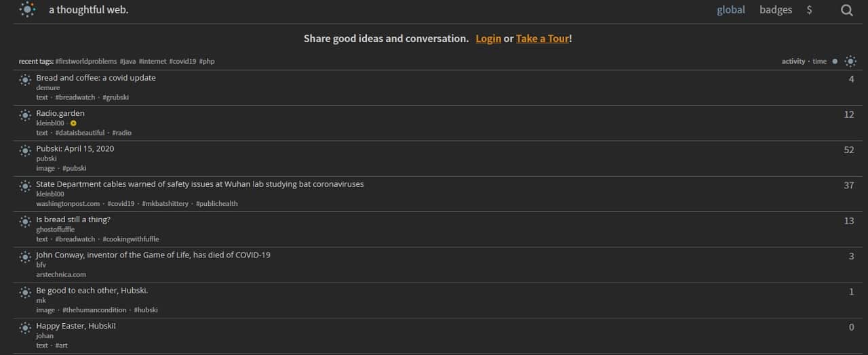
Task: Open the "Take a Tour" link
Action: click(542, 39)
